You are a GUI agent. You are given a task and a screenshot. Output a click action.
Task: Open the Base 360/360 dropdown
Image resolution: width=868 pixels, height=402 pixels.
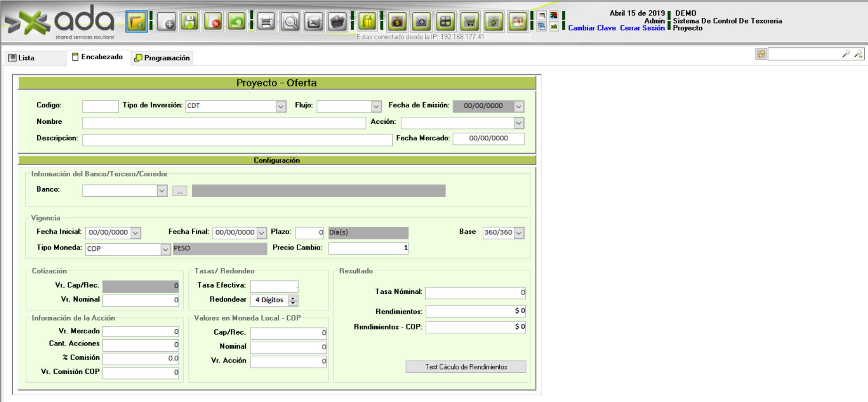pyautogui.click(x=519, y=233)
